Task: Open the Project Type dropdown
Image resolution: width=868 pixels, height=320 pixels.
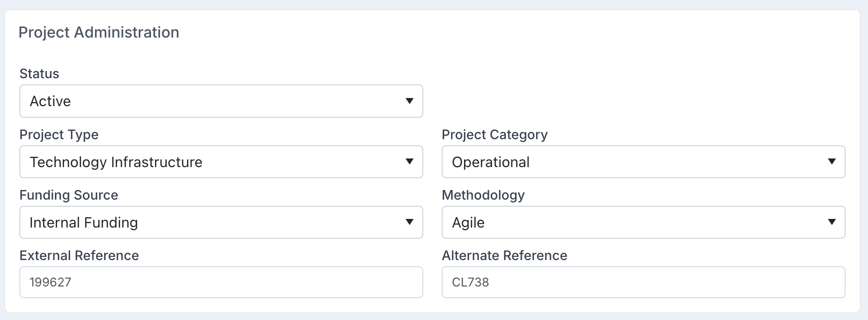Action: coord(221,162)
